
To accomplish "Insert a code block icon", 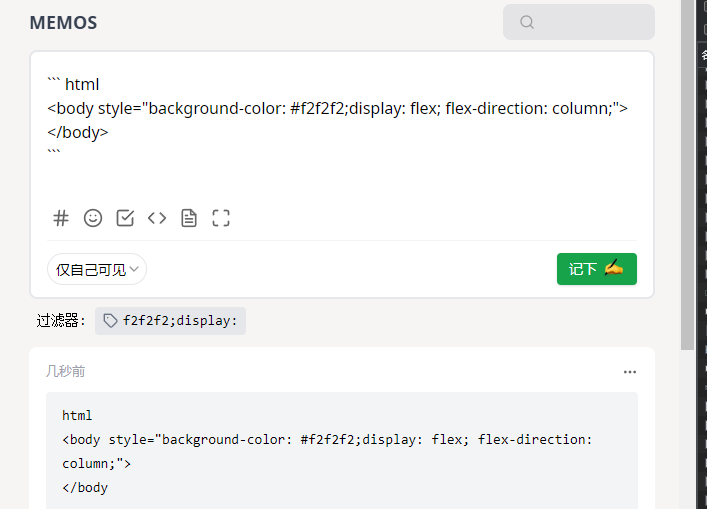I will pyautogui.click(x=157, y=218).
